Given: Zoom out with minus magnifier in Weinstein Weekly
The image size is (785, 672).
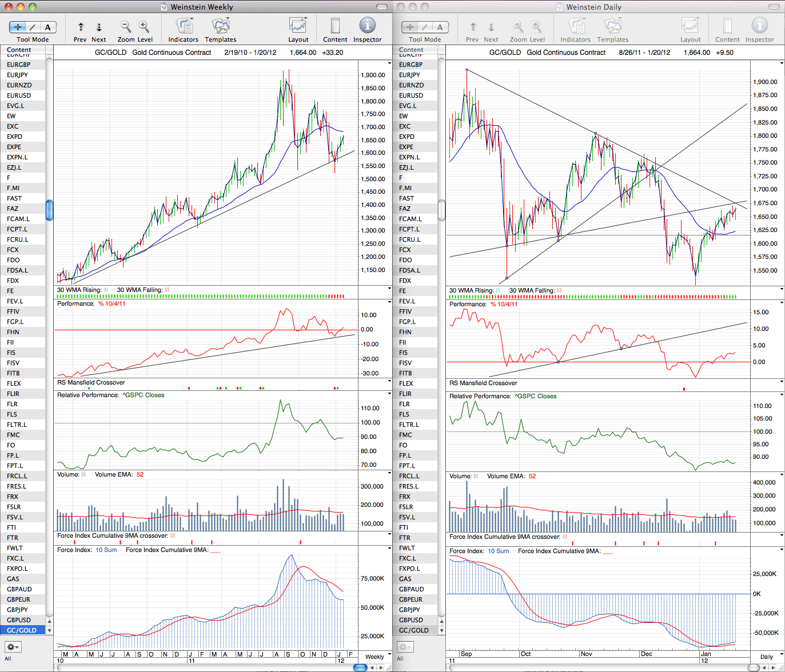Looking at the screenshot, I should click(126, 26).
